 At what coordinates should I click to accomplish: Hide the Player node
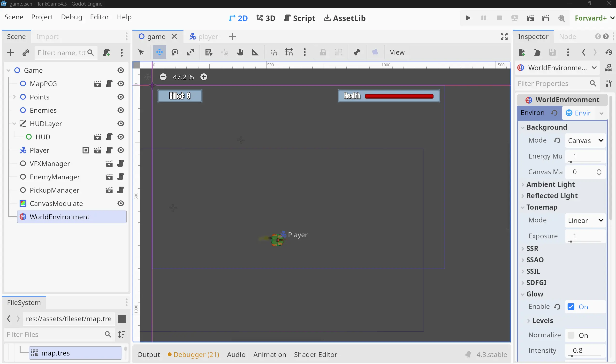tap(121, 150)
